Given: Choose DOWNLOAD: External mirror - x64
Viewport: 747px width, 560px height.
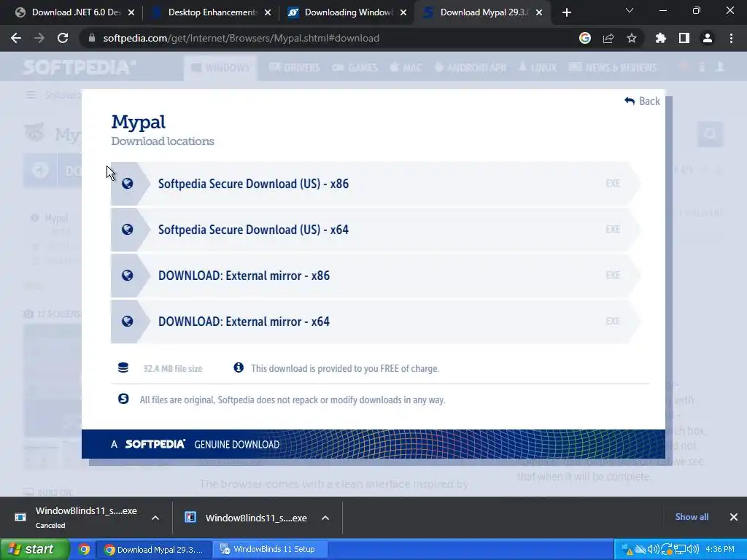Looking at the screenshot, I should click(x=376, y=322).
